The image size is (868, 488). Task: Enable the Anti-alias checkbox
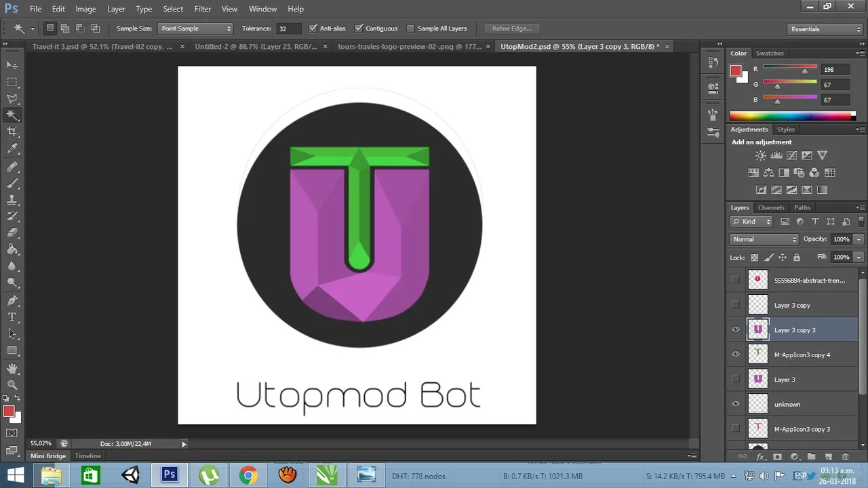pyautogui.click(x=313, y=28)
